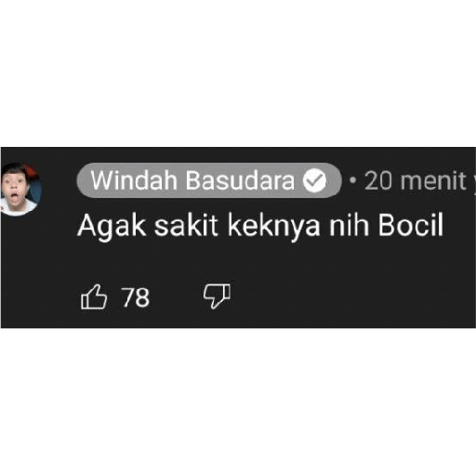Viewport: 476px width, 476px height.
Task: Click the word "Agak" starting the comment
Action: 112,227
